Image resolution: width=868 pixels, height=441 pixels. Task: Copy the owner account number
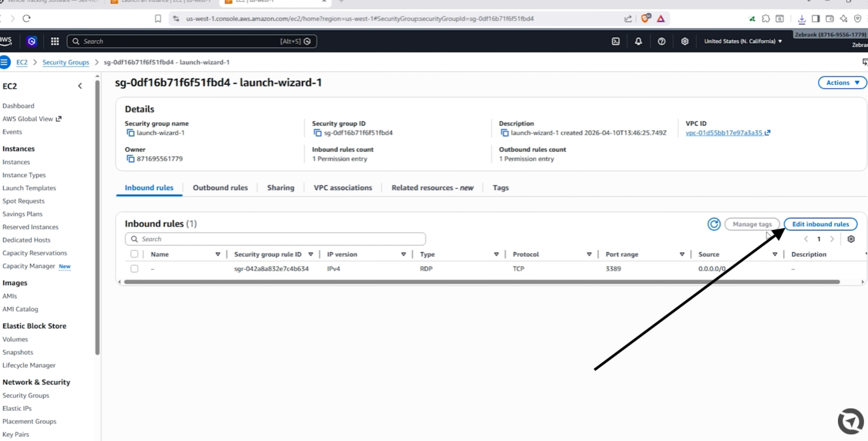[130, 159]
